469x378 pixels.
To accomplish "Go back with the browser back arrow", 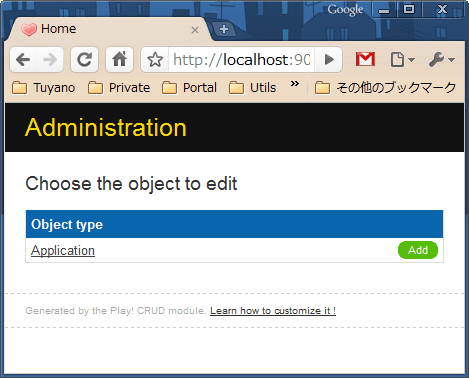I will tap(23, 60).
